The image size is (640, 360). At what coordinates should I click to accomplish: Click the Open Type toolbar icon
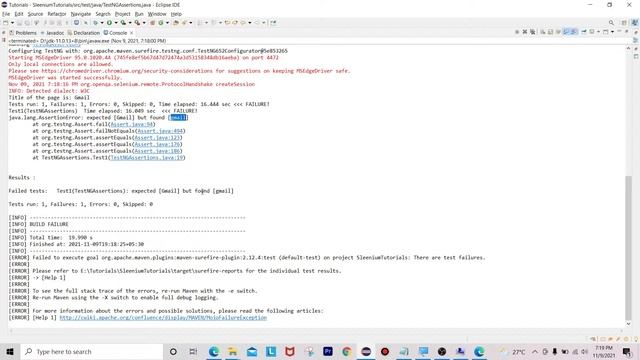[176, 23]
